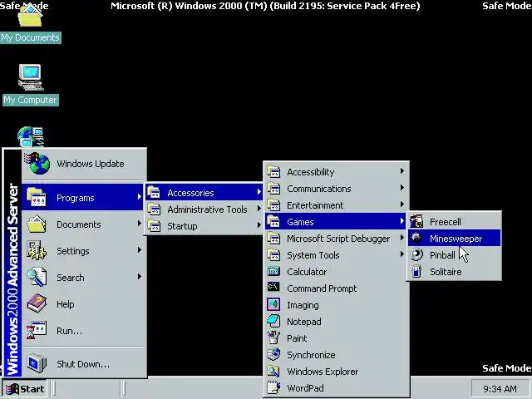Click the 9:34 AM taskbar clock
This screenshot has width=532, height=399.
[x=500, y=389]
